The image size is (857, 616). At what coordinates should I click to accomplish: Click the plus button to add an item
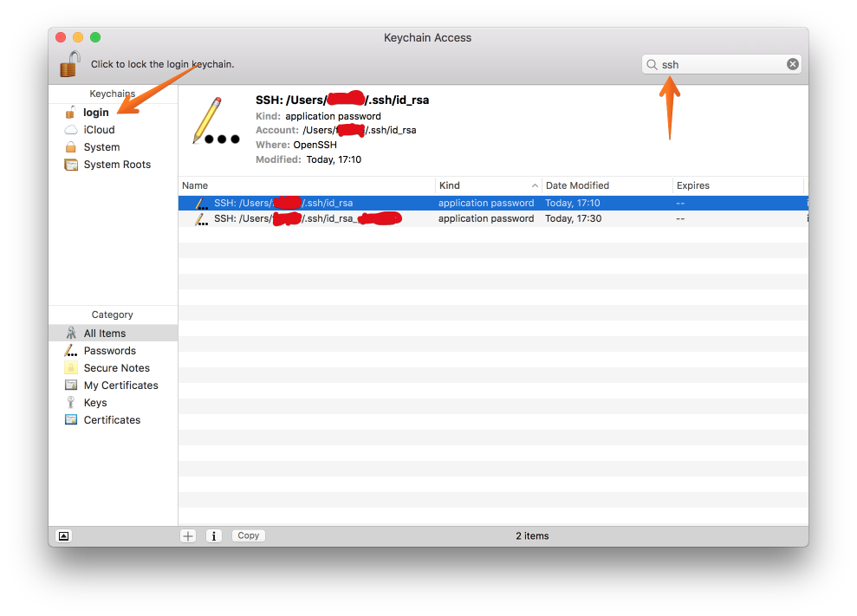(188, 536)
